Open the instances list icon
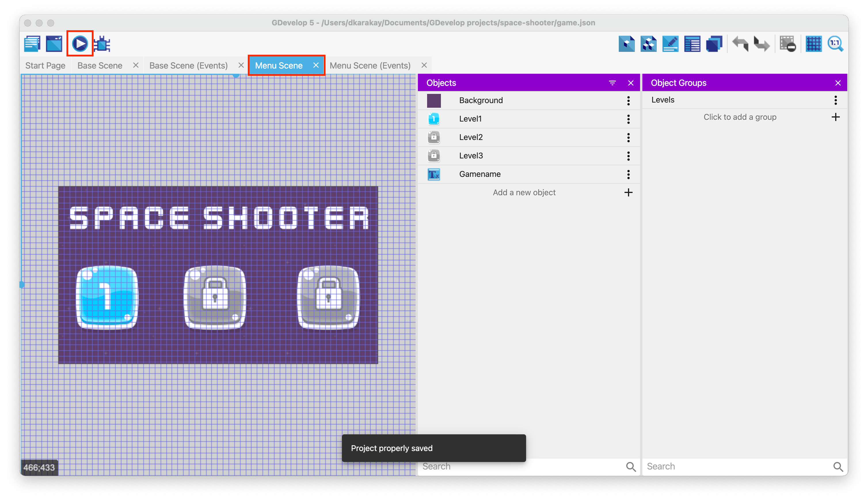This screenshot has width=868, height=500. (692, 44)
